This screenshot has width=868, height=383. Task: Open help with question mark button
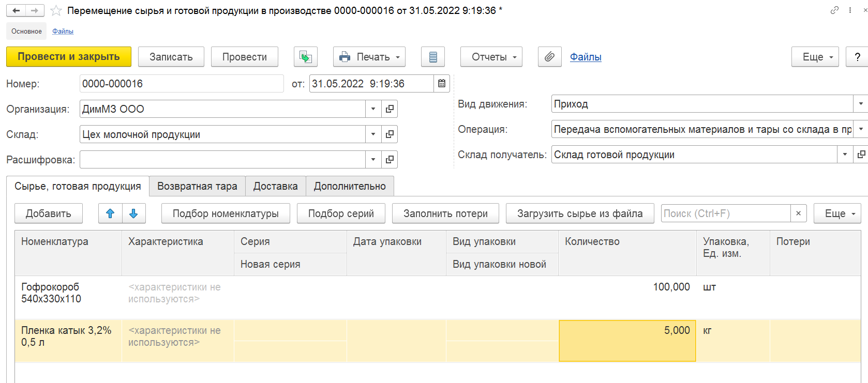(x=857, y=57)
